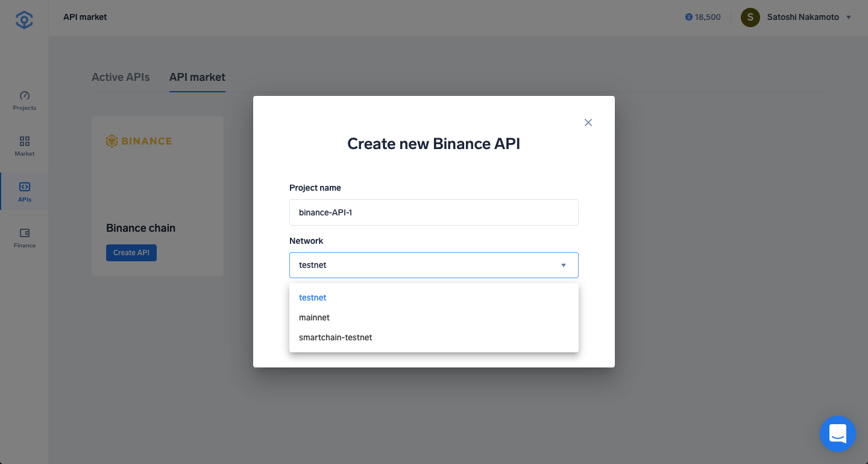Click the Ankr logo at top left
This screenshot has height=464, width=868.
pos(24,19)
